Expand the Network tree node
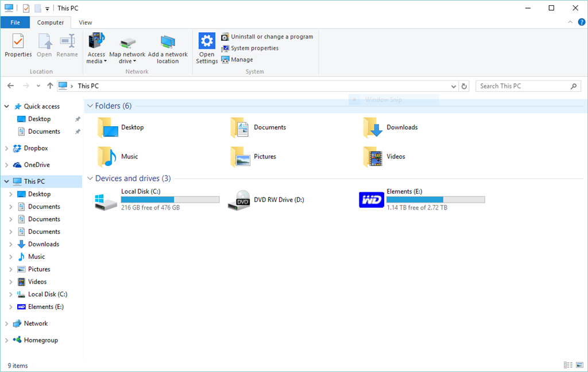Viewport: 588px width, 372px height. point(6,324)
